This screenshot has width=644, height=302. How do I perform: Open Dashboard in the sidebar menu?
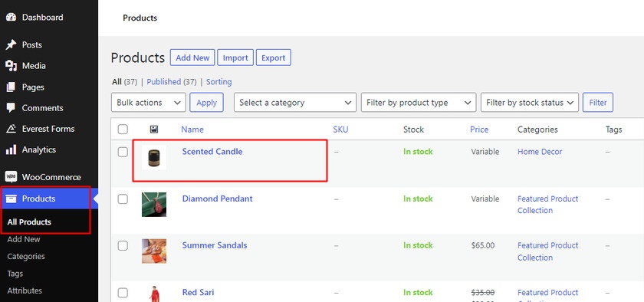[42, 18]
